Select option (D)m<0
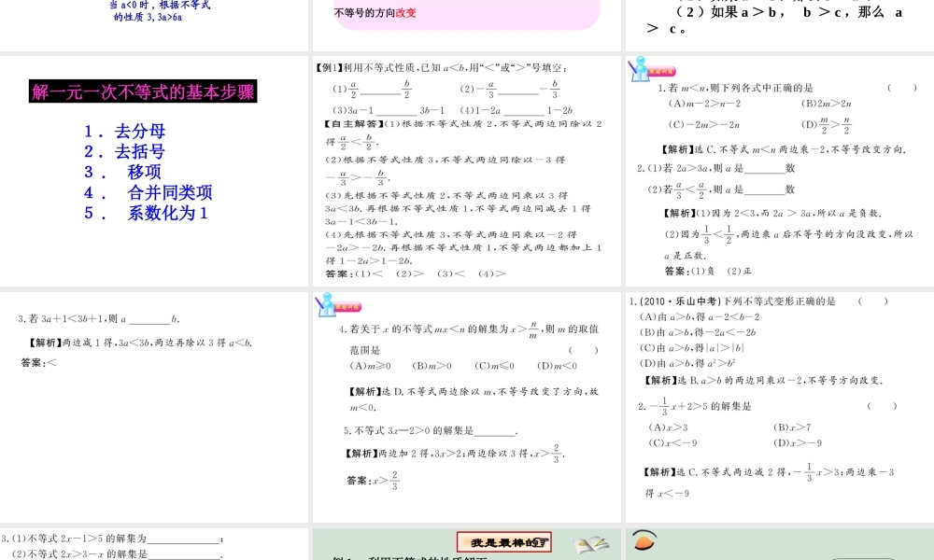Image resolution: width=934 pixels, height=560 pixels. [x=557, y=366]
